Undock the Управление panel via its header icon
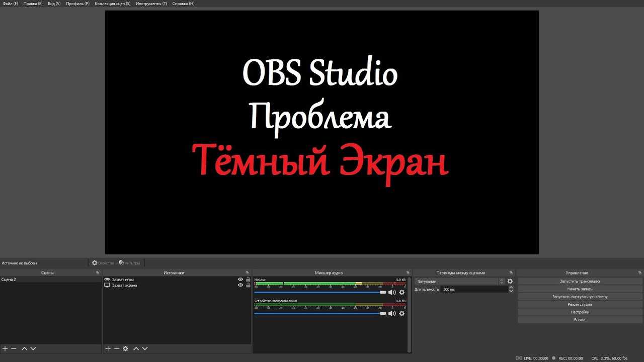This screenshot has height=362, width=644. (640, 273)
